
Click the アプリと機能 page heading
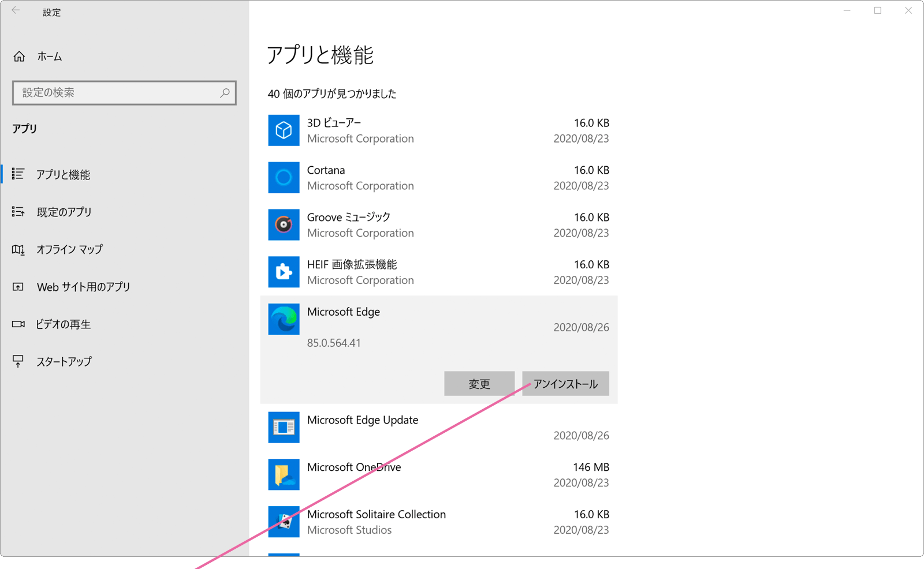pyautogui.click(x=320, y=55)
